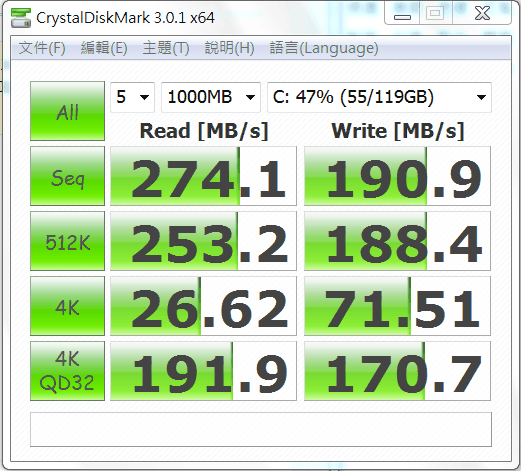The height and width of the screenshot is (471, 521).
Task: Start the 4K QD32 test
Action: (67, 371)
